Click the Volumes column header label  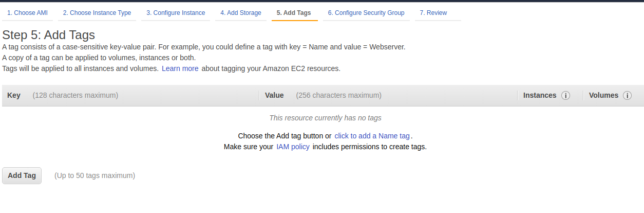[603, 95]
